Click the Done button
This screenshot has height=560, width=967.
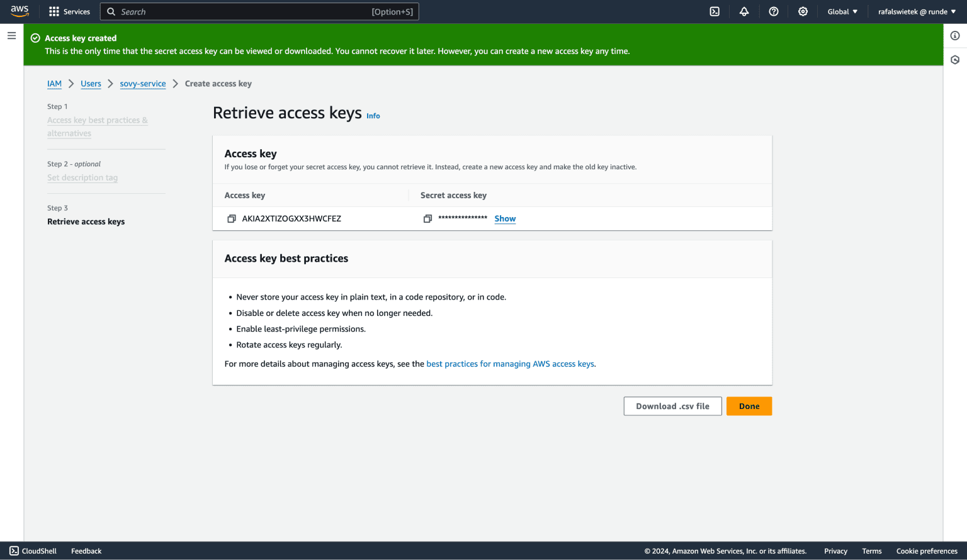(749, 406)
